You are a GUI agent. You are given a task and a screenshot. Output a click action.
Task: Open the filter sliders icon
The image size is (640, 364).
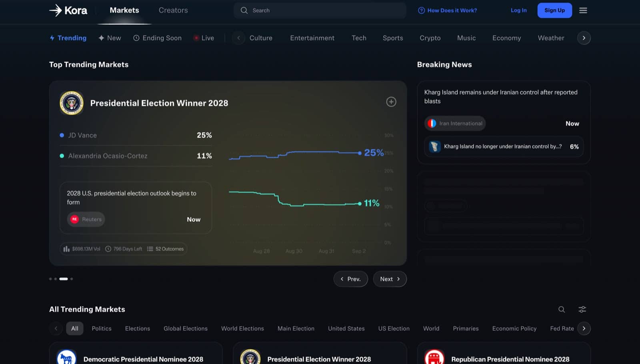[582, 309]
